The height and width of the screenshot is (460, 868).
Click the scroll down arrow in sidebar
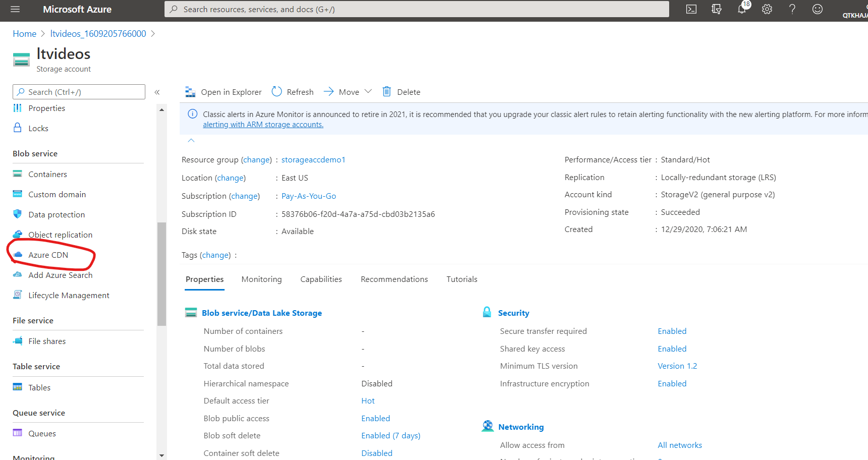pyautogui.click(x=161, y=455)
